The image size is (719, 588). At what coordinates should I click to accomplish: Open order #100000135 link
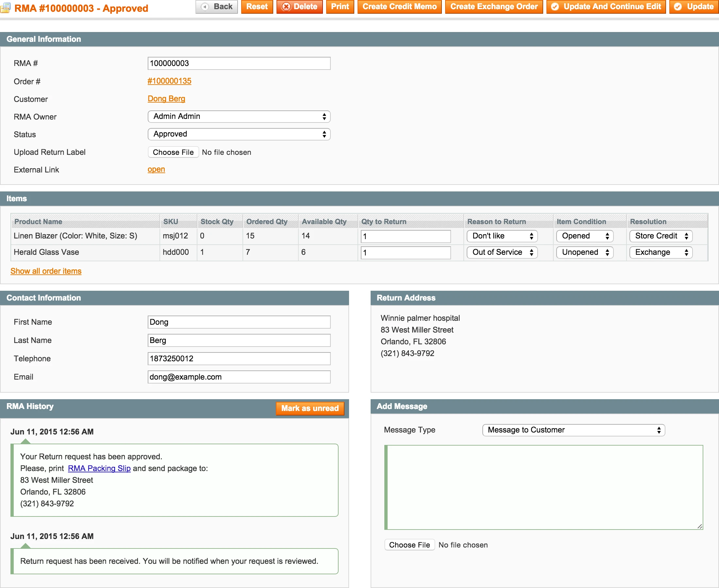(x=169, y=81)
